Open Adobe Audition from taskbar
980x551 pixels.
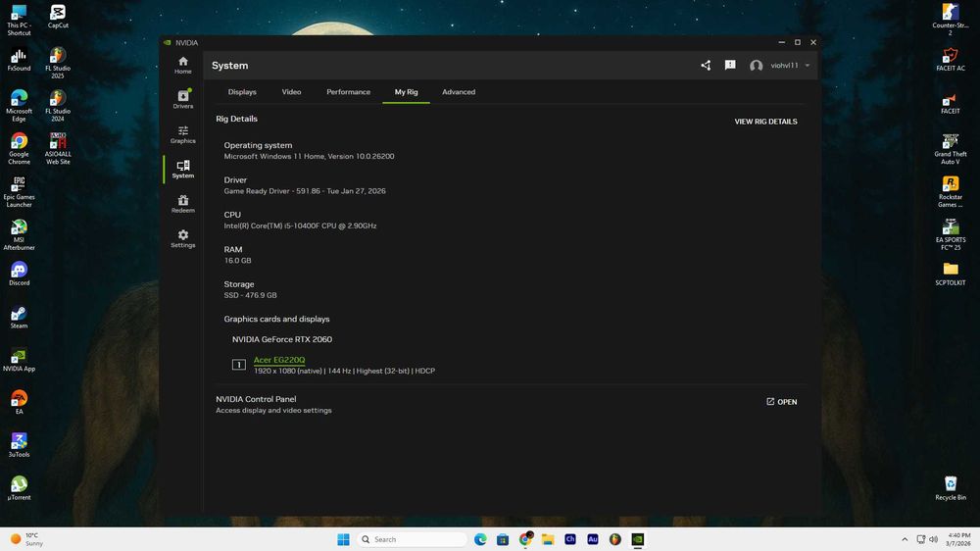click(593, 539)
